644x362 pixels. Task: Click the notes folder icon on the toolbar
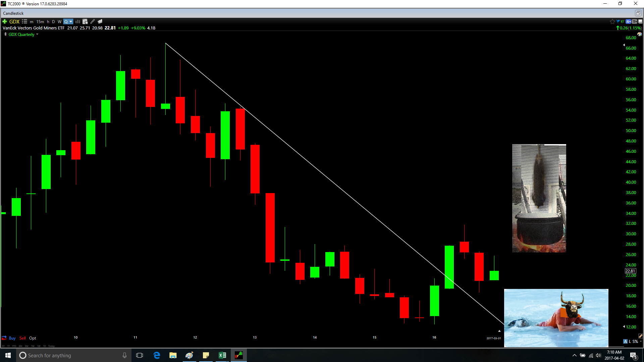[100, 21]
